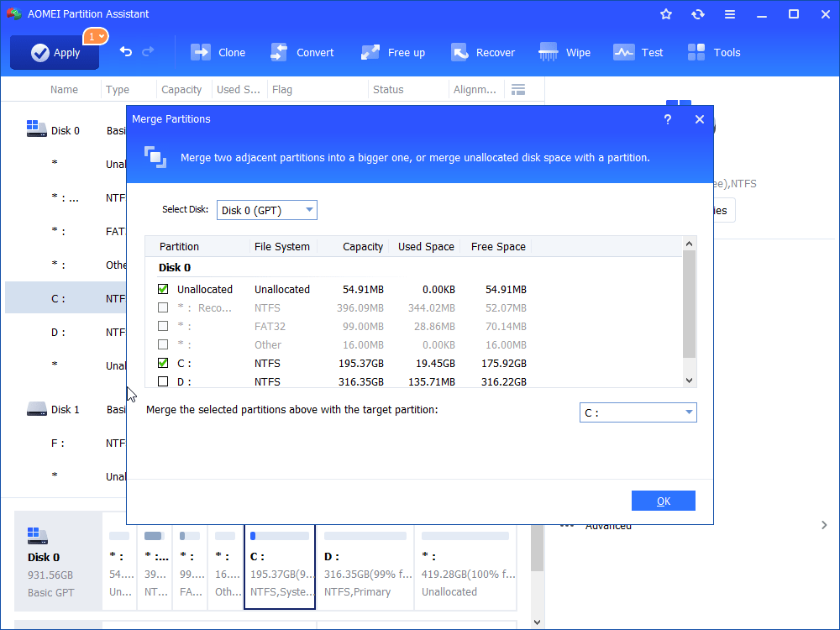
Task: Click the refresh icon in title bar
Action: [x=697, y=14]
